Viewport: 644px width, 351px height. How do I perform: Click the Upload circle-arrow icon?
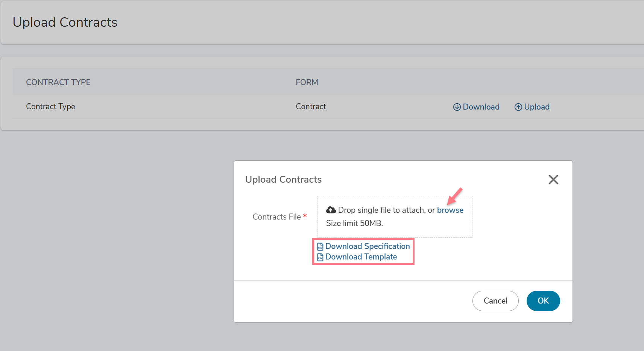[518, 107]
